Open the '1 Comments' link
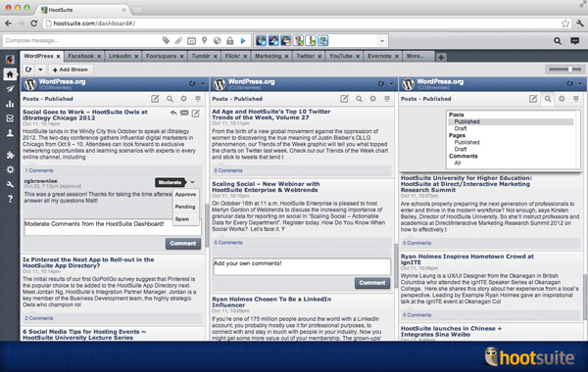The image size is (588, 372). click(39, 170)
